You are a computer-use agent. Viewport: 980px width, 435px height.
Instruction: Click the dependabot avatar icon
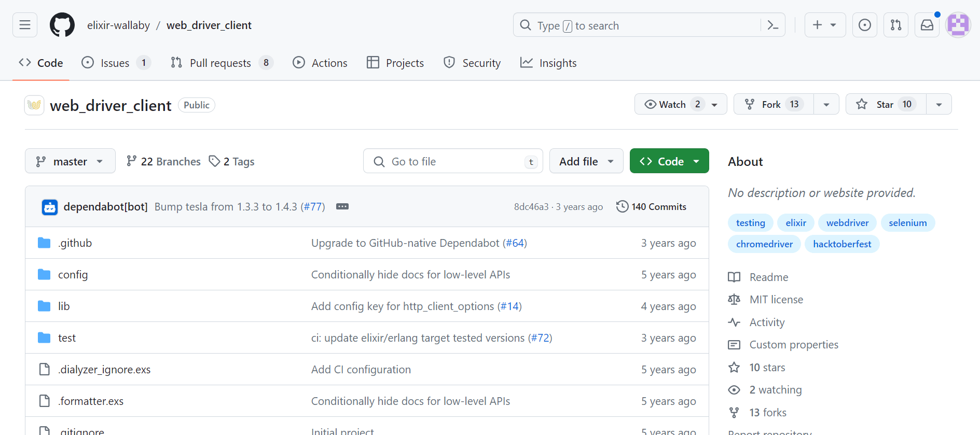50,207
